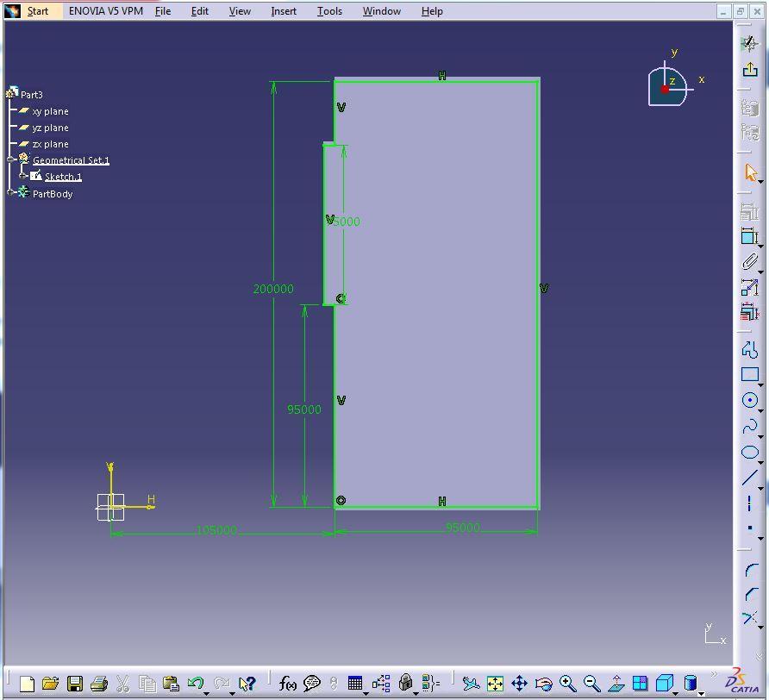Select the Circle tool
Image resolution: width=769 pixels, height=700 pixels.
click(749, 400)
